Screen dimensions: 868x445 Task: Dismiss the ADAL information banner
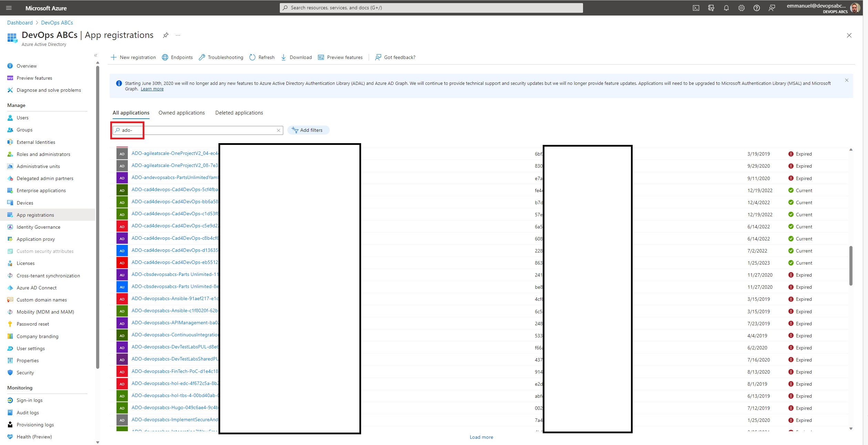[x=847, y=80]
